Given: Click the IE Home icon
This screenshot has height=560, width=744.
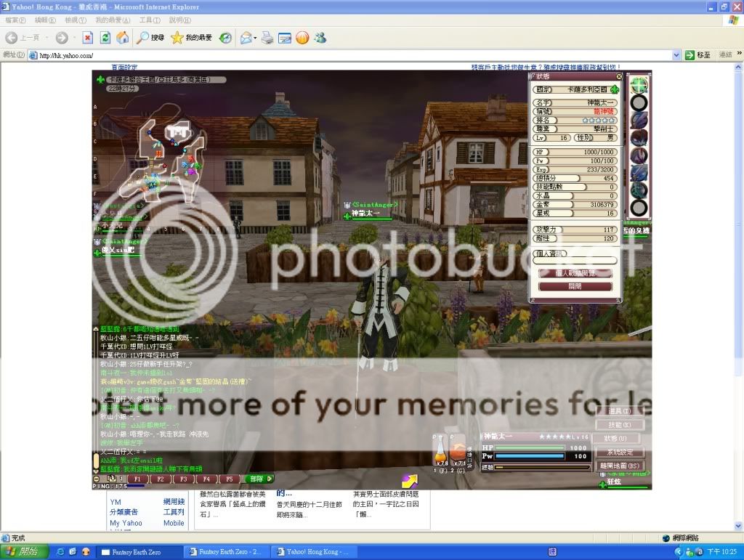Looking at the screenshot, I should pyautogui.click(x=124, y=38).
